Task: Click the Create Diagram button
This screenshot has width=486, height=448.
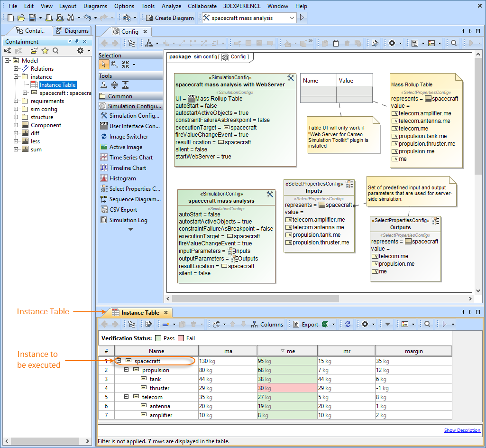Action: [x=170, y=18]
